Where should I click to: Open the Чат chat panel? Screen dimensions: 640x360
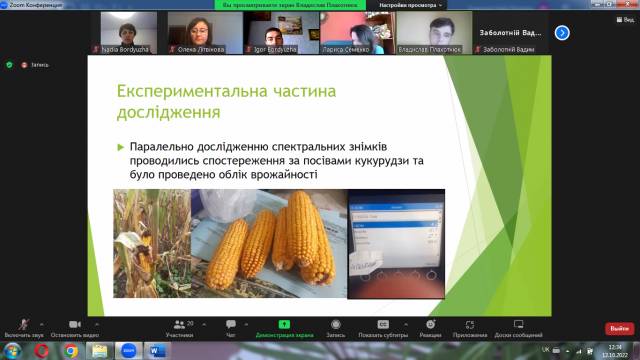(x=231, y=328)
